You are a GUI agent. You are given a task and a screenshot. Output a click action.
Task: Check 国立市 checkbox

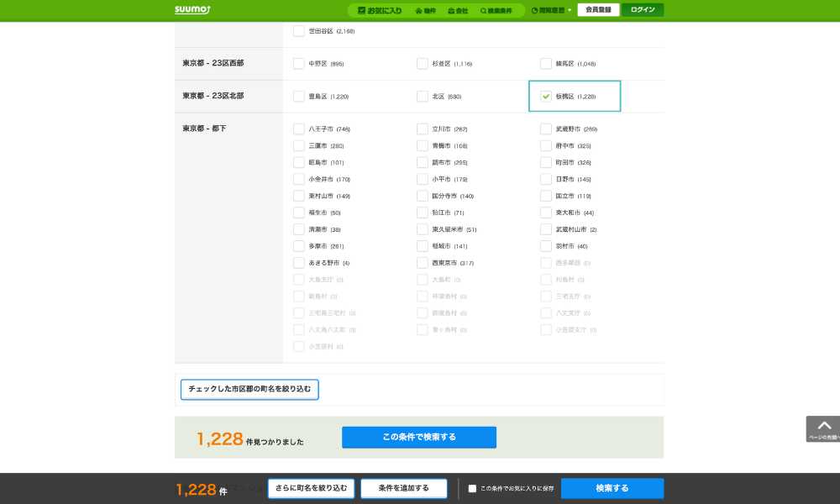[x=546, y=196]
